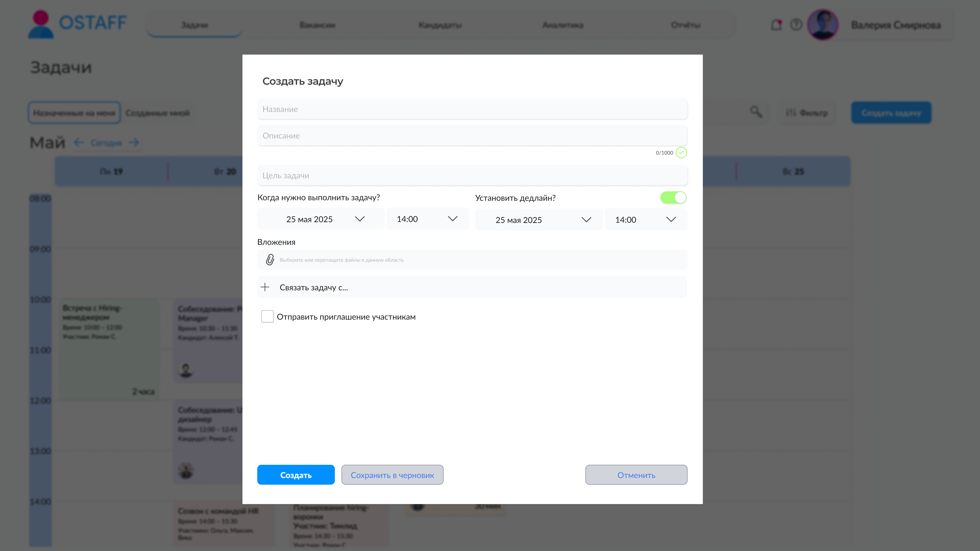The width and height of the screenshot is (980, 551).
Task: Go to previous week with left arrow
Action: [79, 143]
